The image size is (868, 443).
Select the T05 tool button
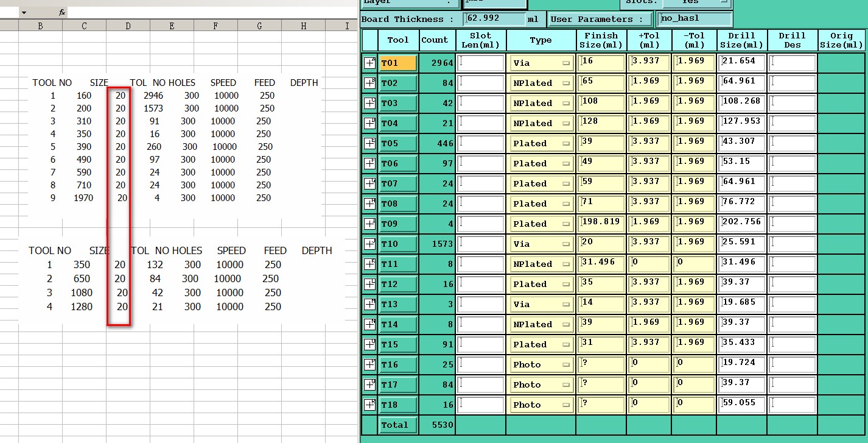(398, 143)
